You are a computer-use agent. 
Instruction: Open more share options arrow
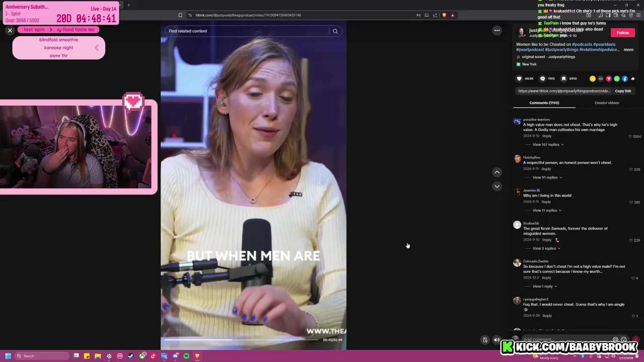tap(633, 79)
